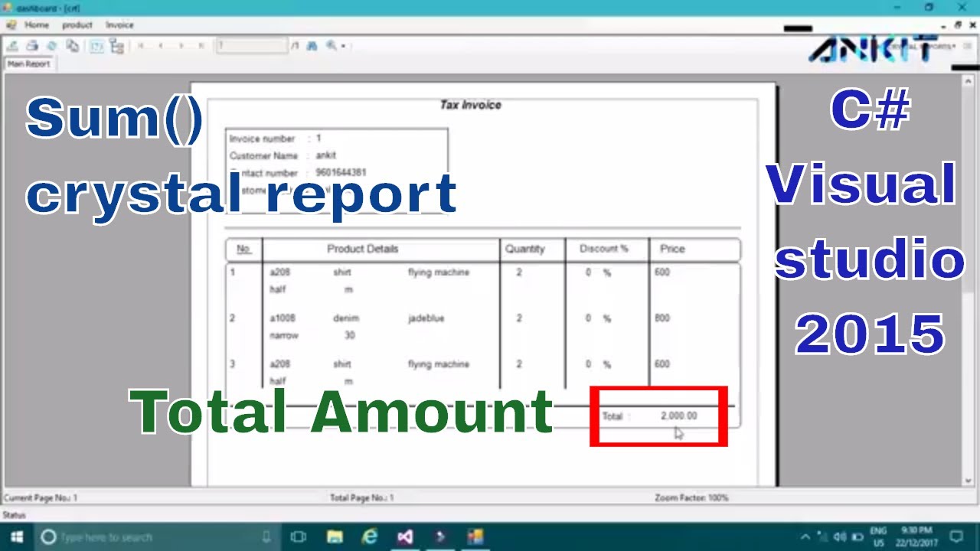This screenshot has width=980, height=551.
Task: Click customer name value ankit
Action: [x=326, y=155]
